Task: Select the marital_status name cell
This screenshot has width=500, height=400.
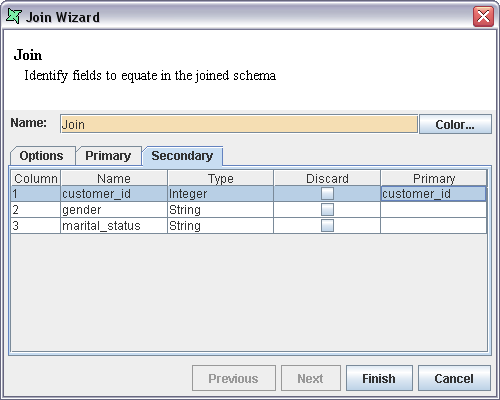Action: tap(114, 226)
